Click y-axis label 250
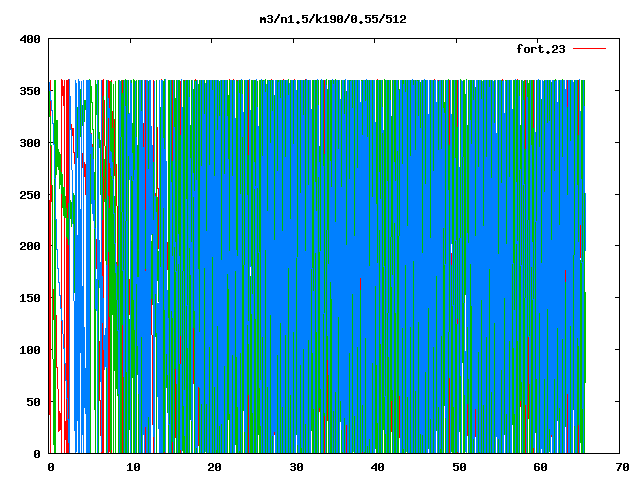Screen dimensions: 640x480 coord(30,195)
